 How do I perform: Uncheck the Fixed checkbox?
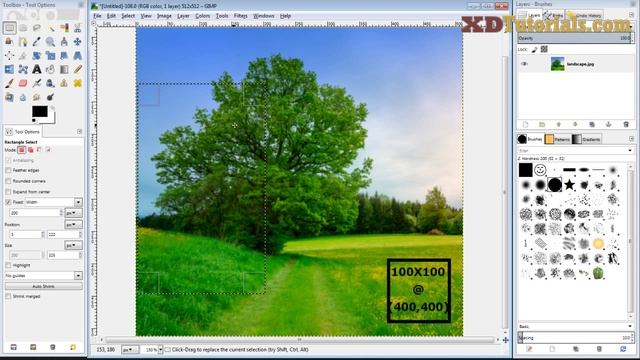8,202
